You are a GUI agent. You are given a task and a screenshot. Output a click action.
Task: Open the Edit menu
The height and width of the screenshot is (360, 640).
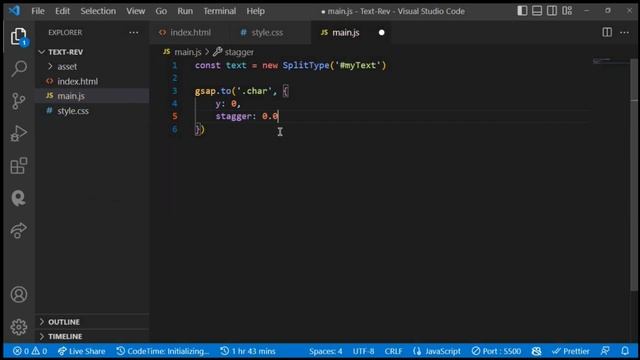coord(62,11)
